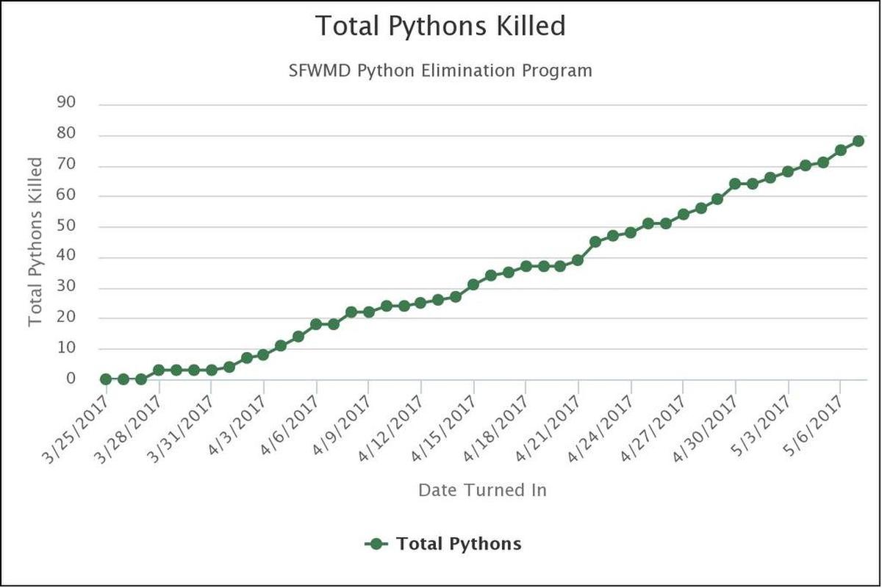Select the 4/15/2017 data point marker
Viewport: 882px width, 588px height.
coord(473,284)
